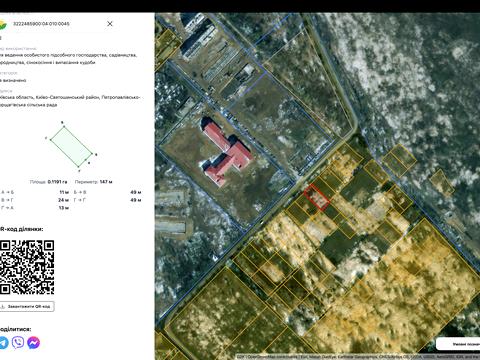Screen dimensions: 480x360
Task: Click the 11 м side length value
Action: [64, 192]
